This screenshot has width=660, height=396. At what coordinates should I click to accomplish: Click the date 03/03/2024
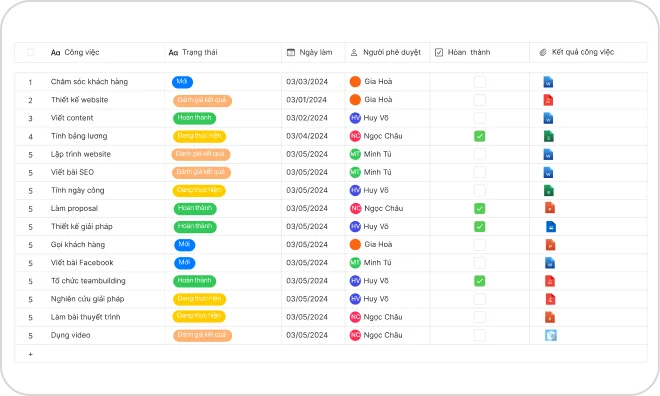(307, 82)
